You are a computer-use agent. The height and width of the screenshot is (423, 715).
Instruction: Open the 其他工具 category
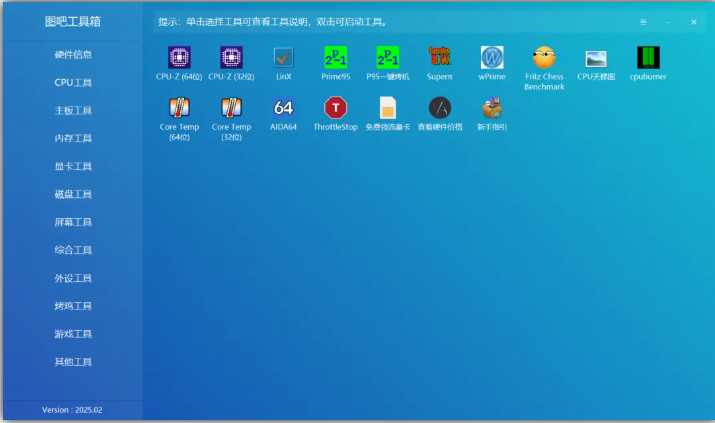[73, 362]
